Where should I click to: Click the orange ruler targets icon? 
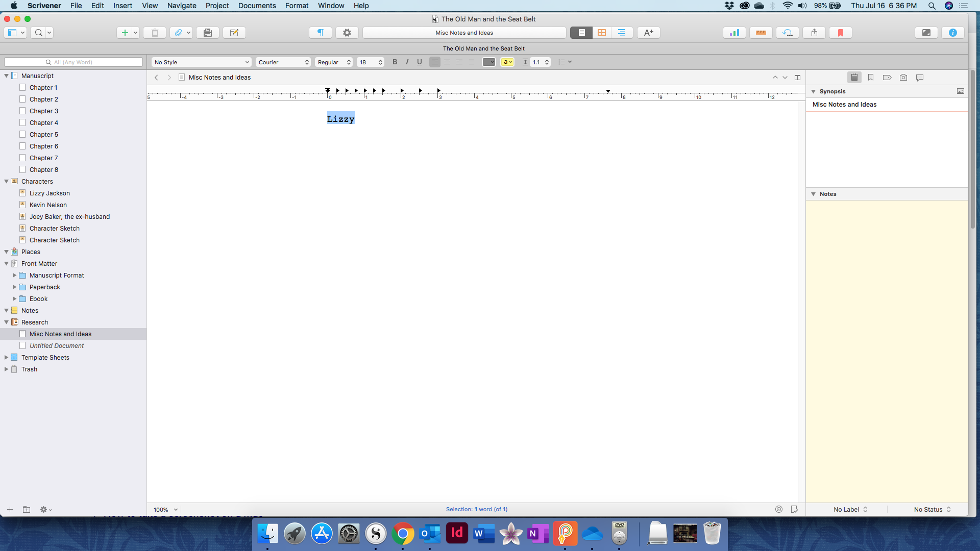coord(761,33)
